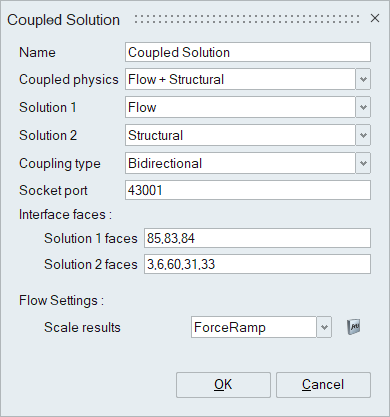Confirm with the OK button
Image resolution: width=390 pixels, height=417 pixels.
(x=223, y=385)
